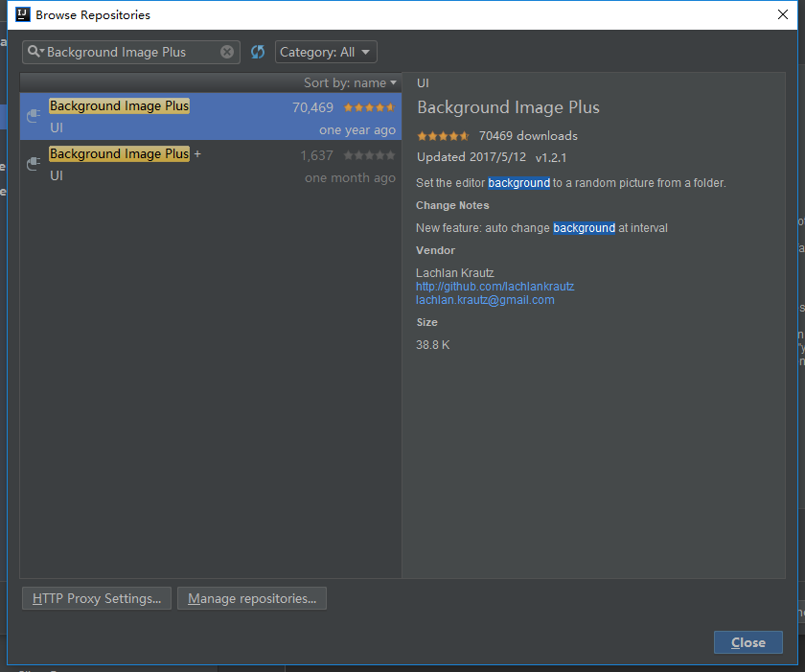Click gray star rating of the 1,637 row
805x672 pixels.
tap(369, 155)
